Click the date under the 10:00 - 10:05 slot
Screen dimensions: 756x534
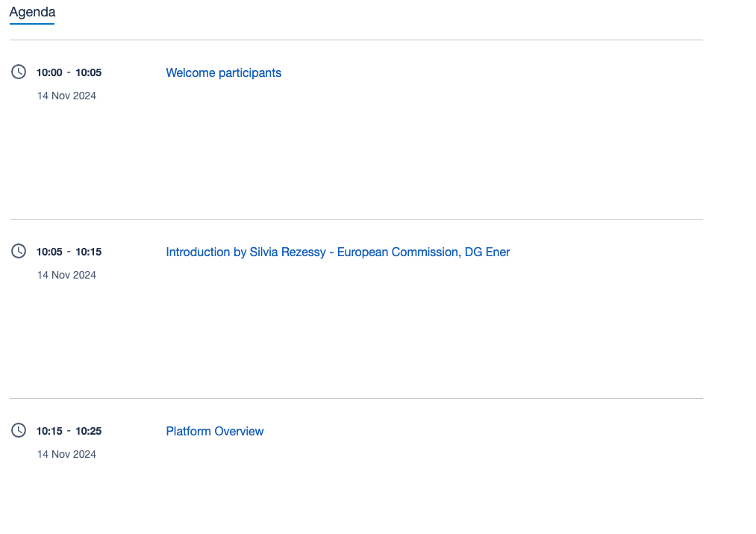click(x=66, y=96)
